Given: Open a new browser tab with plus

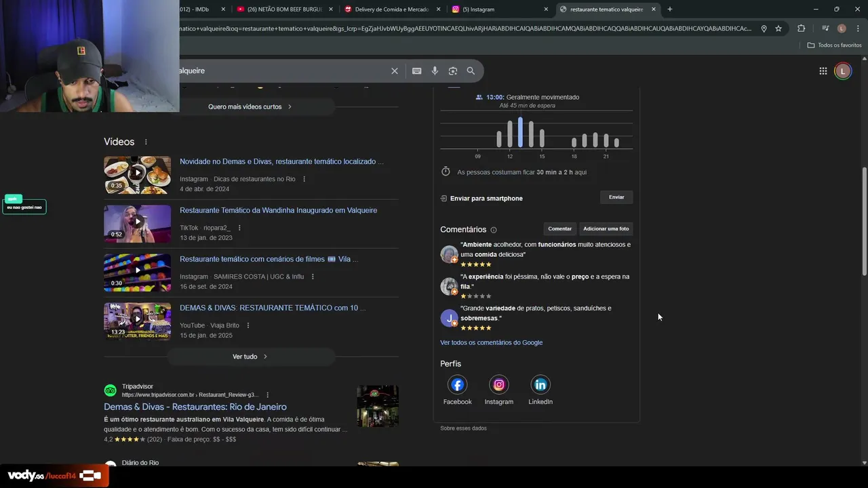Looking at the screenshot, I should (669, 9).
